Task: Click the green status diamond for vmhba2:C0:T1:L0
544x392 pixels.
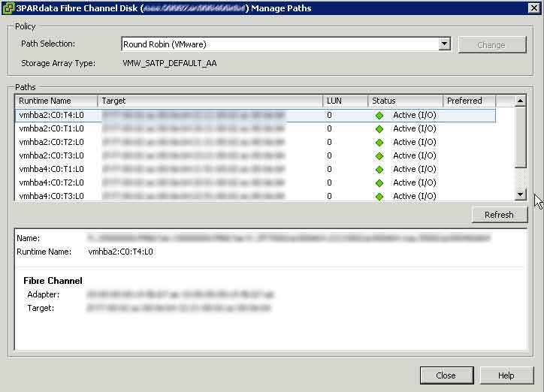Action: tap(379, 129)
